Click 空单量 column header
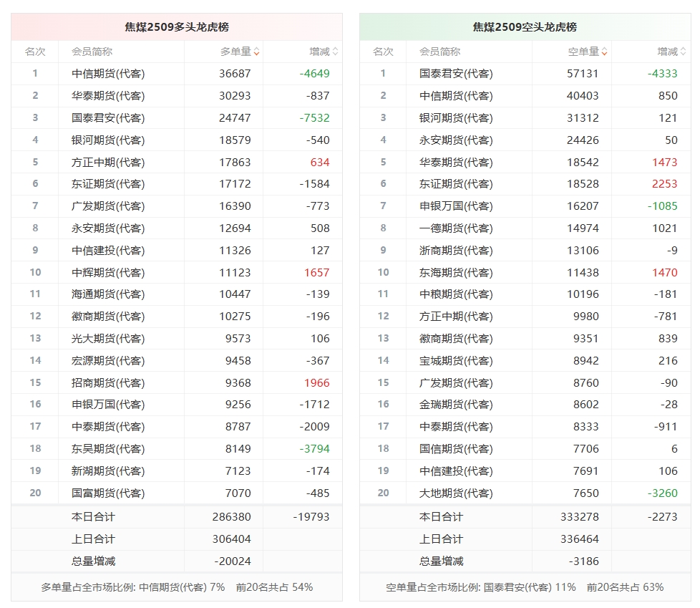 583,52
